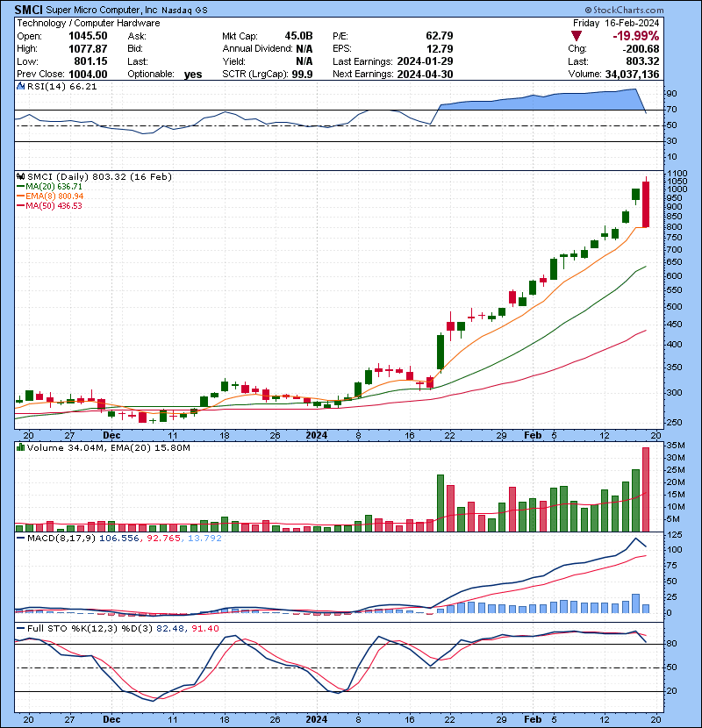The width and height of the screenshot is (702, 728).
Task: Click the RSI(14) 66.21 indicator label
Action: [61, 86]
